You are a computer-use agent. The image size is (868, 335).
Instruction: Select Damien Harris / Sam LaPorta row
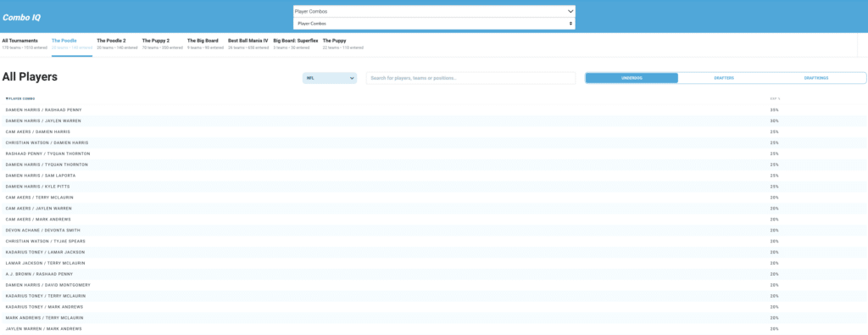pyautogui.click(x=434, y=176)
